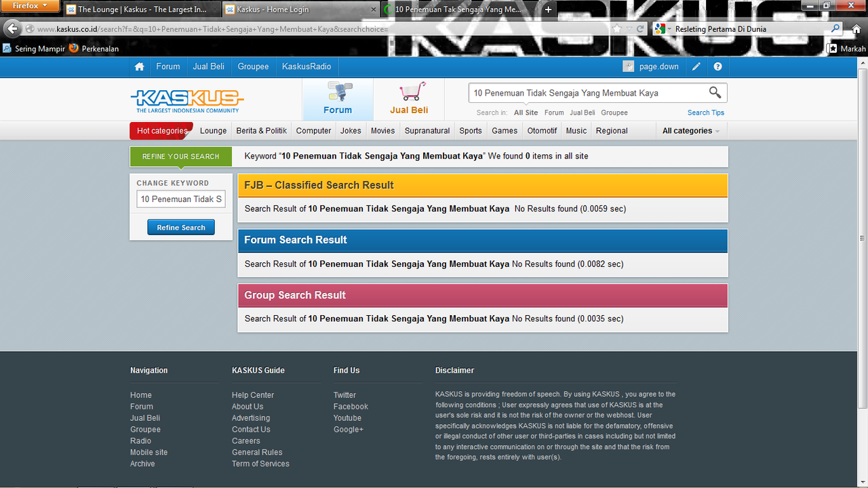Go back to the previous page
The image size is (868, 488).
point(12,28)
